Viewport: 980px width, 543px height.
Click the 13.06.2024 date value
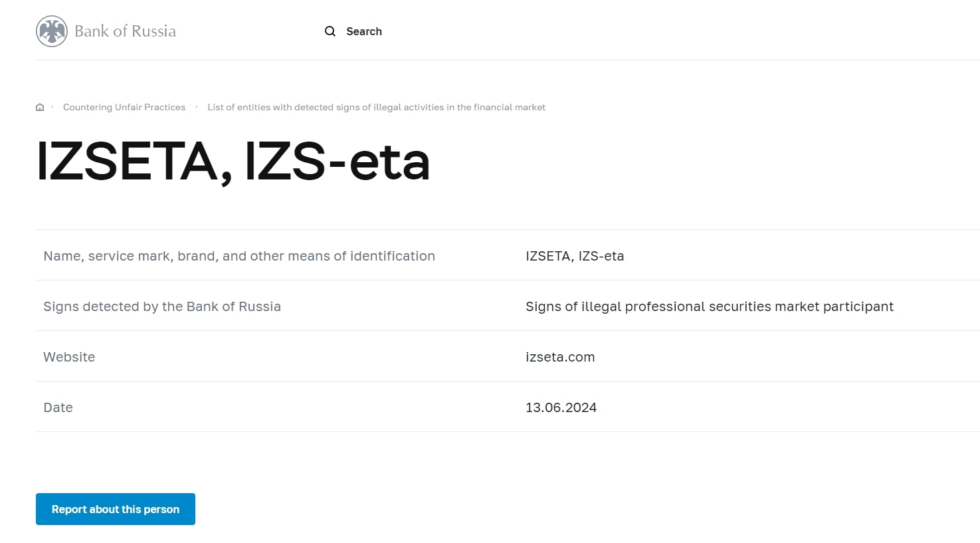561,407
